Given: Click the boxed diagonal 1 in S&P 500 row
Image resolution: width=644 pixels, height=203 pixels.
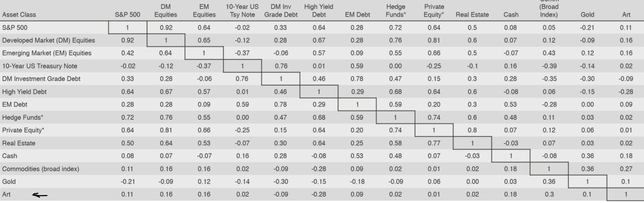Looking at the screenshot, I should 127,27.
